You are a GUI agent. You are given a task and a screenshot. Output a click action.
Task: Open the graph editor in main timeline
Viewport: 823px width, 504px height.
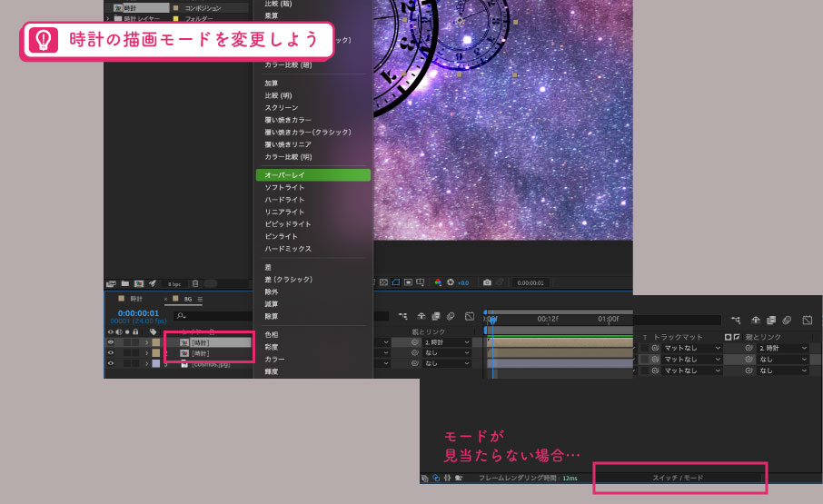pos(470,316)
